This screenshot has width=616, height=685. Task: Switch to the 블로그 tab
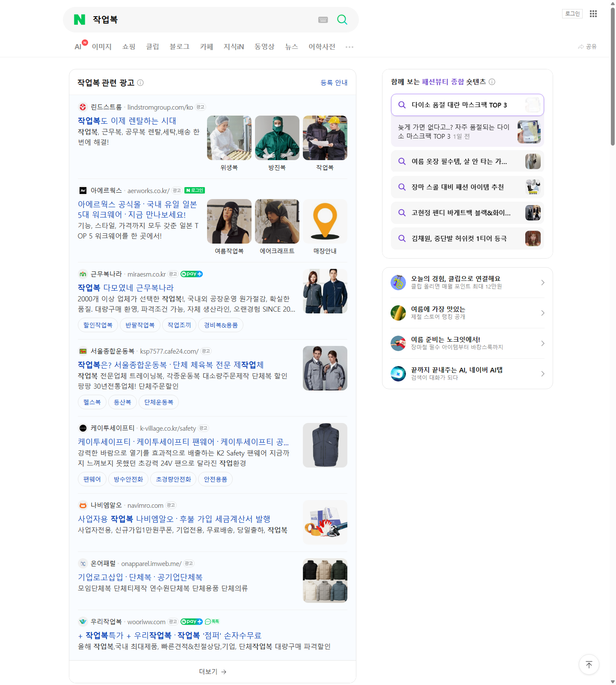180,47
